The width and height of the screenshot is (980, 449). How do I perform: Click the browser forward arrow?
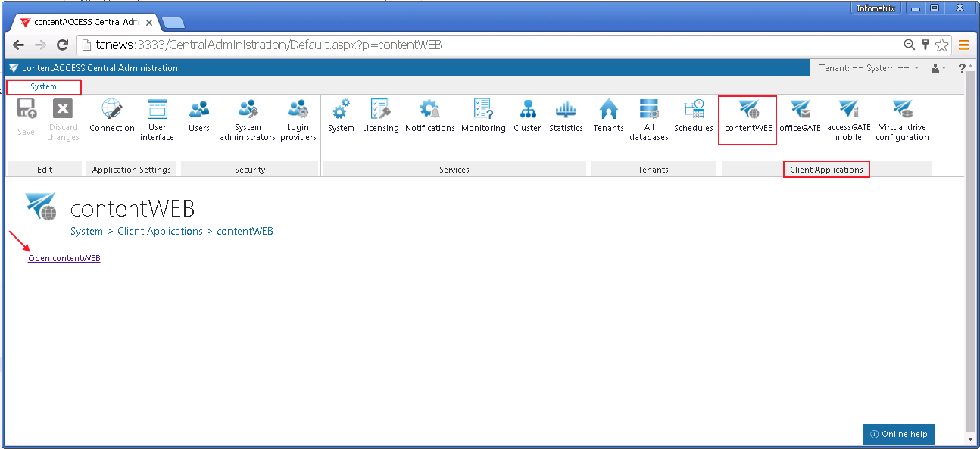(x=41, y=45)
